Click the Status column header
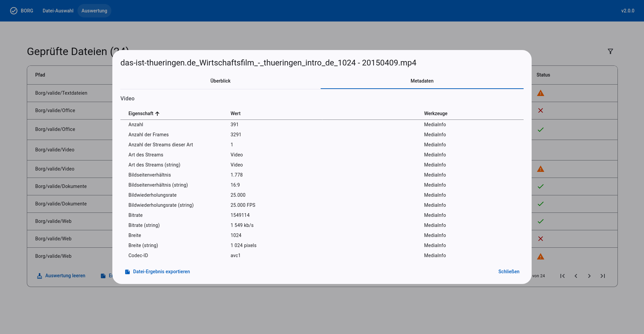Screen dimensions: 644x334 (543, 75)
